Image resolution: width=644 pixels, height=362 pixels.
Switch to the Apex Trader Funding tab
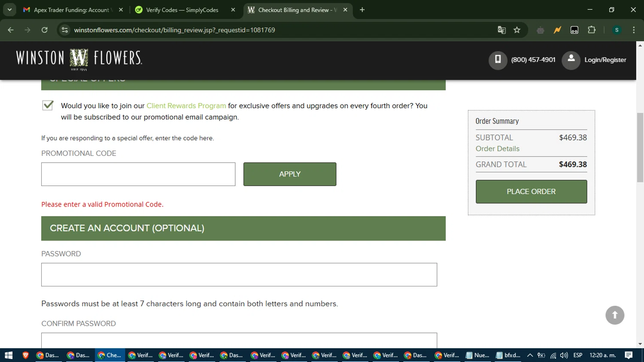(x=73, y=10)
